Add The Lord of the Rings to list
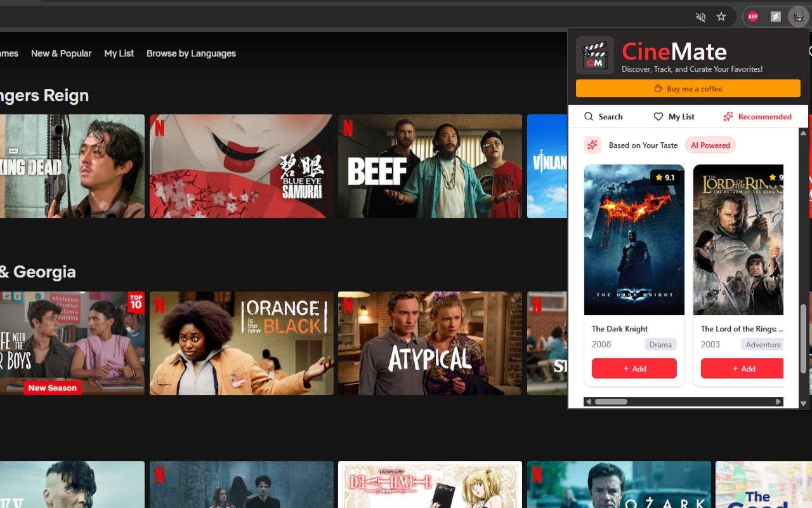Screen dimensions: 812x508 [x=742, y=368]
